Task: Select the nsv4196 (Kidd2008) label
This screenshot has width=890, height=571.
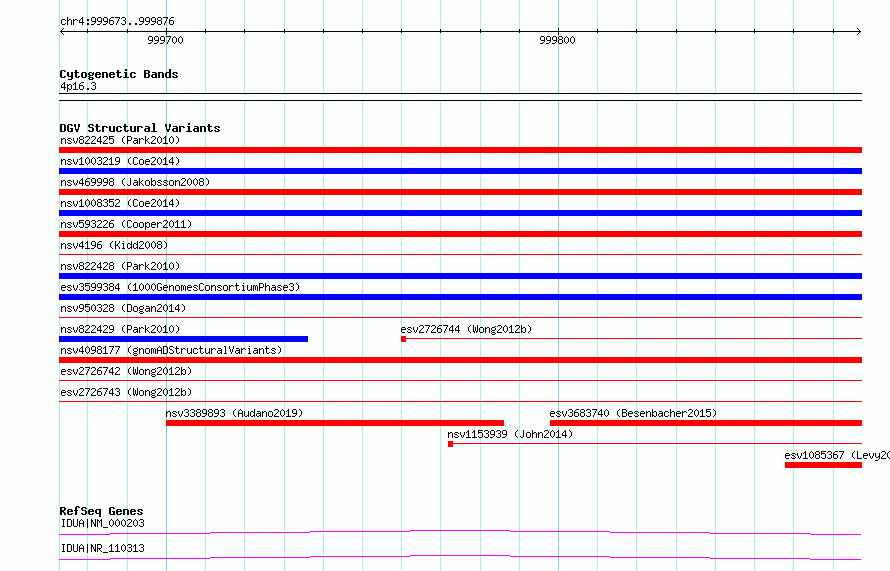Action: coord(114,245)
